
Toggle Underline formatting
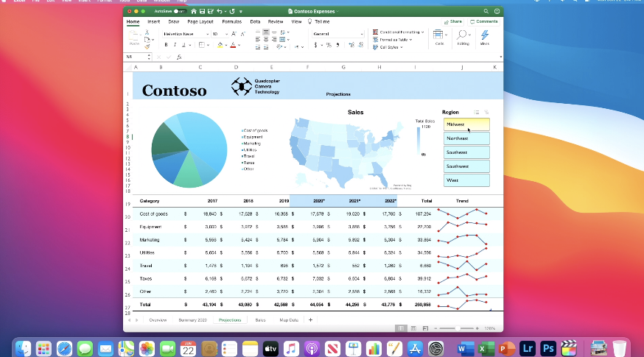pyautogui.click(x=183, y=45)
